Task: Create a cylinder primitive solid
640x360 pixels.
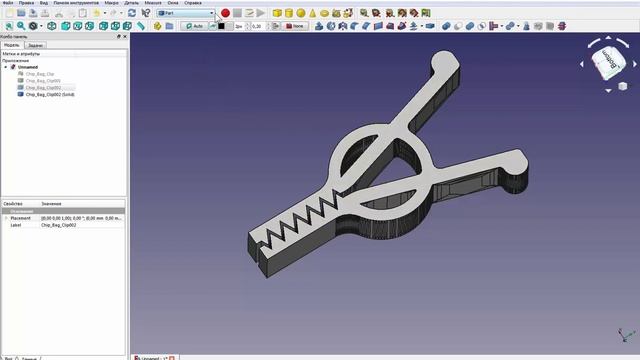Action: click(289, 13)
